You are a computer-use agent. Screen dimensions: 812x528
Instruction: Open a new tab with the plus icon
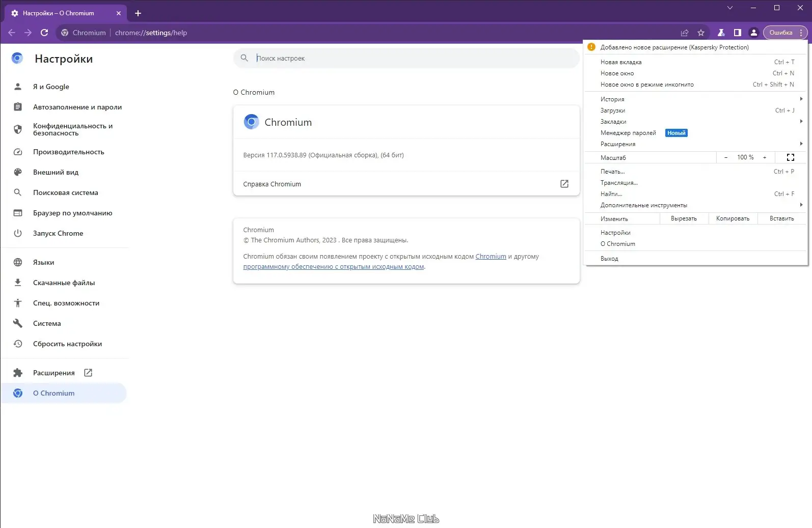(138, 13)
